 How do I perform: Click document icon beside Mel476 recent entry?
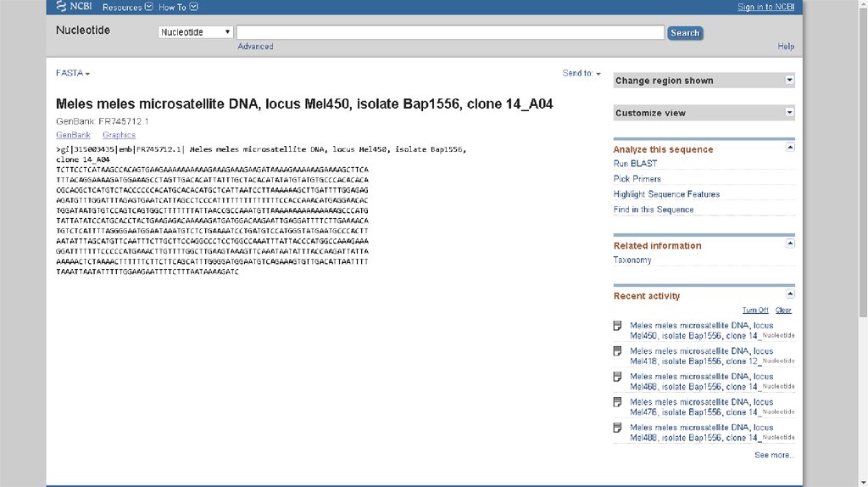pos(618,402)
